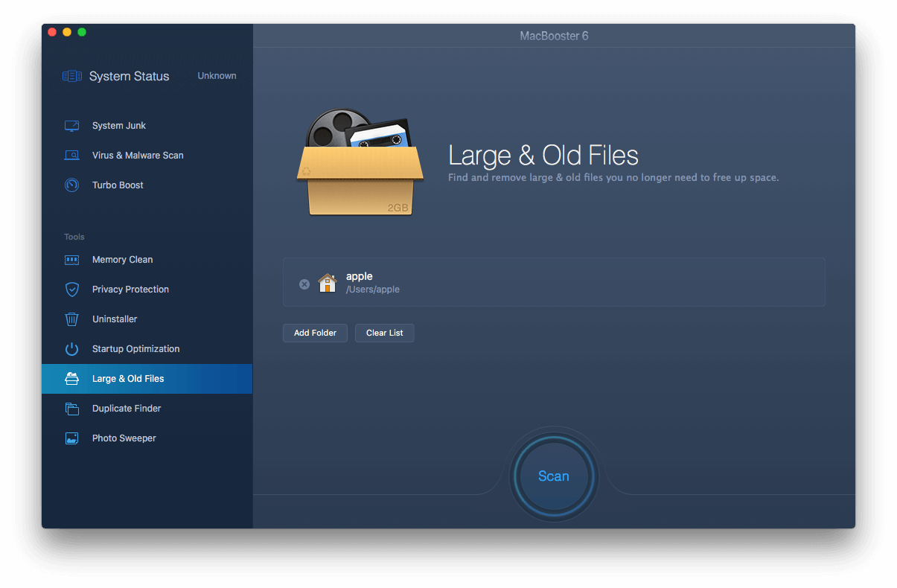Image resolution: width=897 pixels, height=588 pixels.
Task: Check the Unknown system status label
Action: pos(217,75)
